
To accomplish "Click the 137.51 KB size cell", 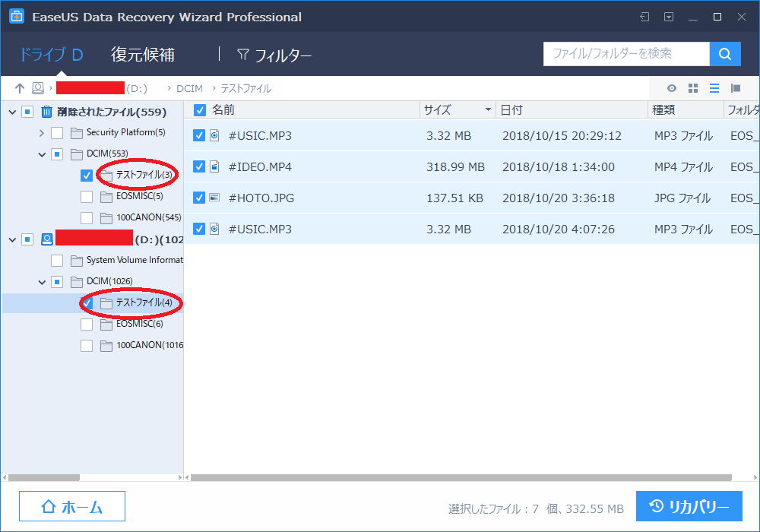I will pyautogui.click(x=454, y=198).
